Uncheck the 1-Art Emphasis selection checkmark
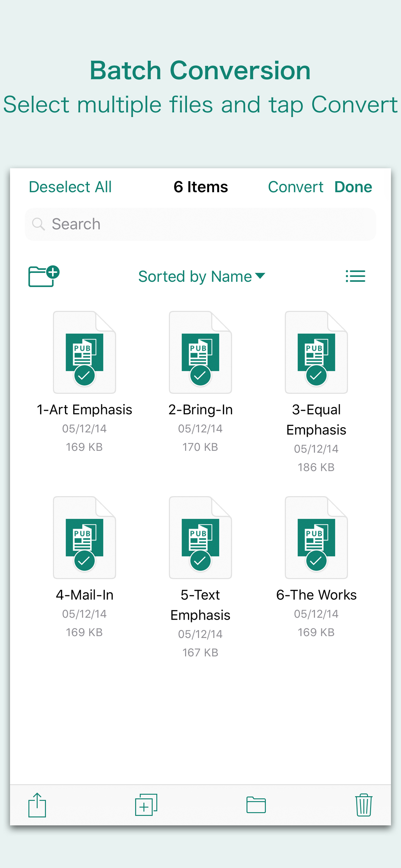401x868 pixels. [84, 375]
